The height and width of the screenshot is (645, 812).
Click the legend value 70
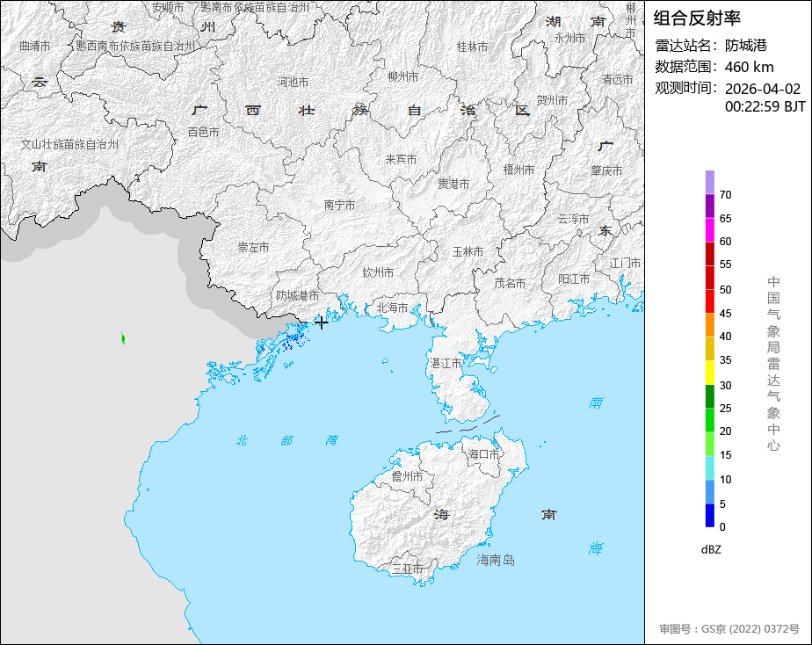[x=726, y=195]
